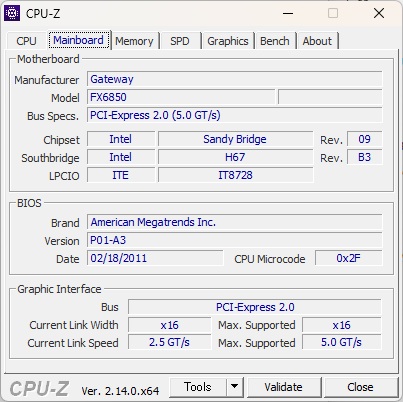Click the BIOS Date field 02/18/2011
This screenshot has width=403, height=402.
[155, 258]
